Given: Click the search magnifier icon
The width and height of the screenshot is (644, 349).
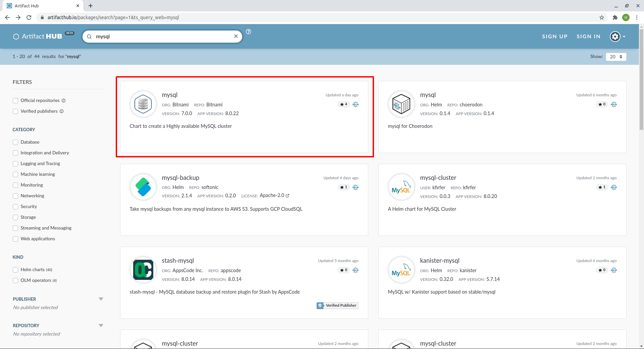Looking at the screenshot, I should coord(89,37).
